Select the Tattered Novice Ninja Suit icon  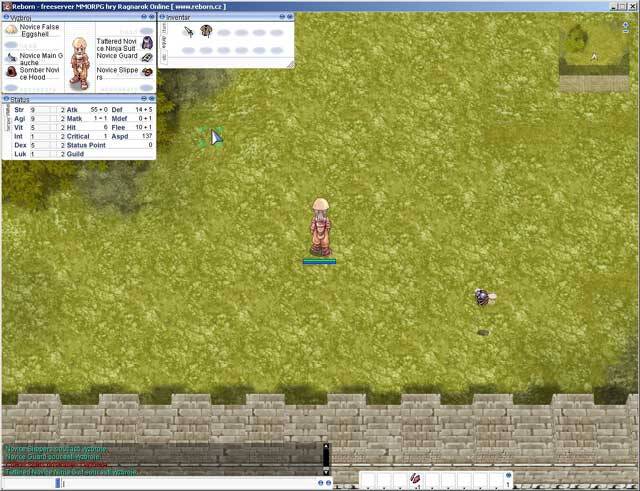(x=147, y=43)
